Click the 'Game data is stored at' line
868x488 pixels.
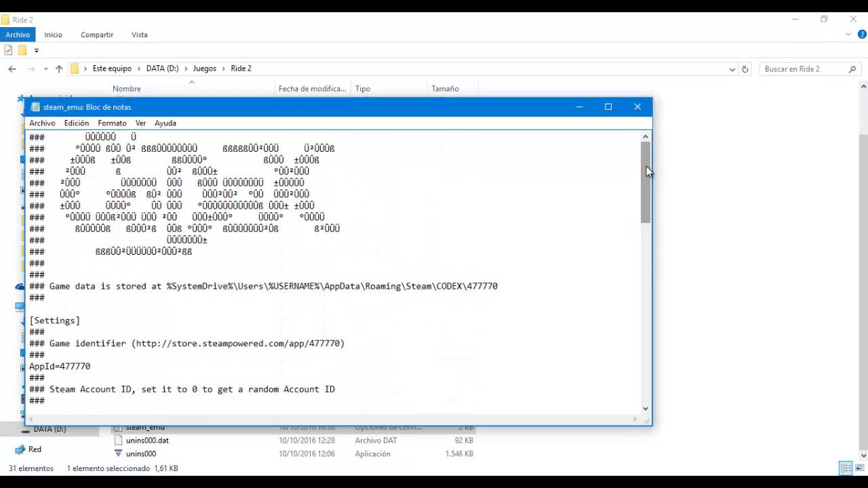click(x=263, y=286)
